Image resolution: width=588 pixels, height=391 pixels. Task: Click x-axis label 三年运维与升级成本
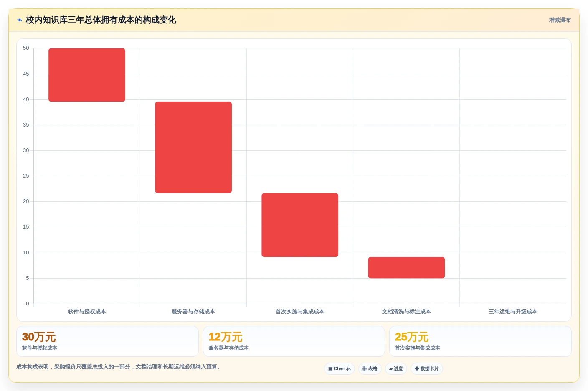pos(513,312)
